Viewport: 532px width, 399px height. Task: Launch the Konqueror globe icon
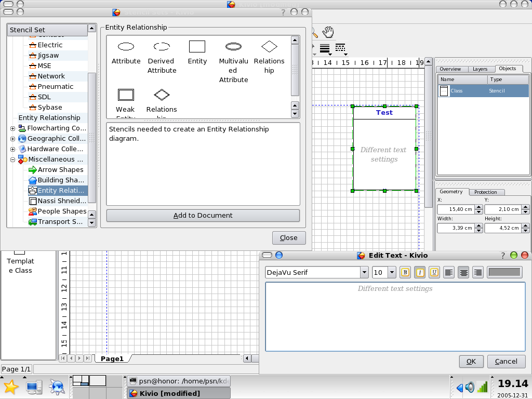(x=56, y=387)
